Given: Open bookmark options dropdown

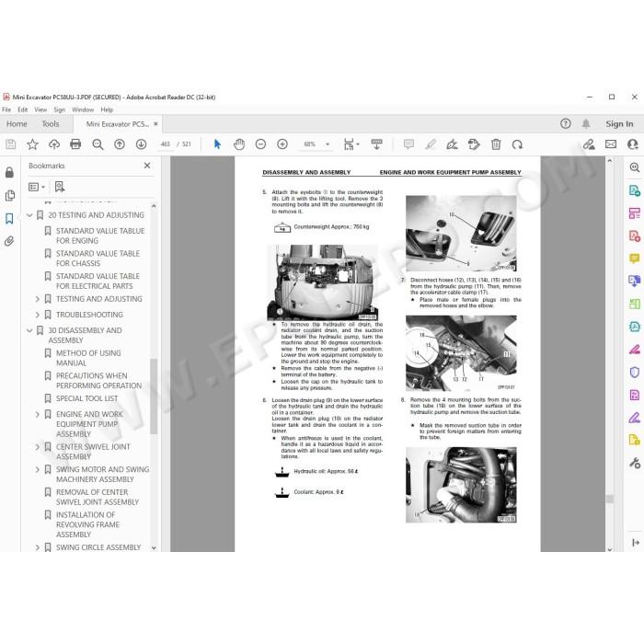Looking at the screenshot, I should [37, 187].
